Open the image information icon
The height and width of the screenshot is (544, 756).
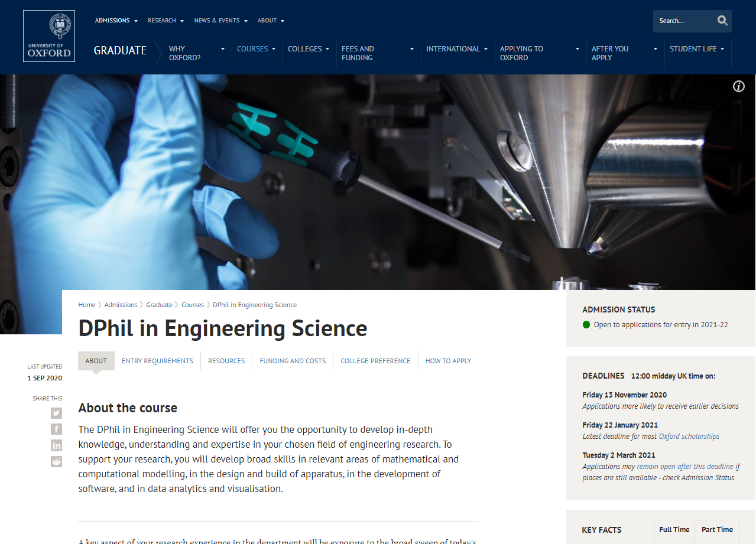tap(739, 86)
